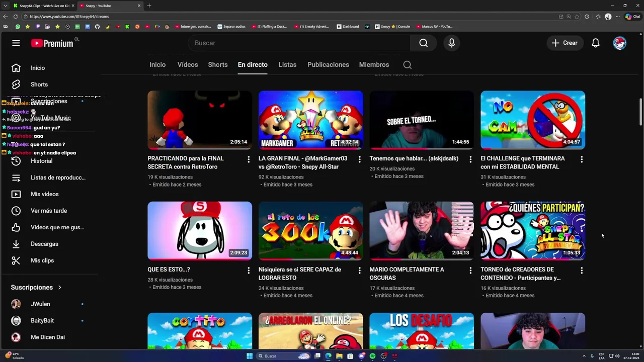The height and width of the screenshot is (362, 644).
Task: Reload the page with the browser refresh button
Action: point(16,17)
